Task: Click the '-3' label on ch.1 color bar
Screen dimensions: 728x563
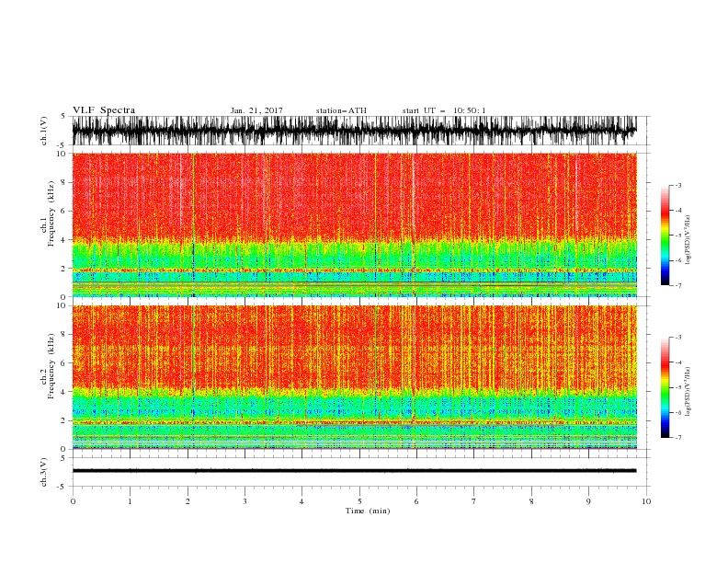Action: [677, 185]
